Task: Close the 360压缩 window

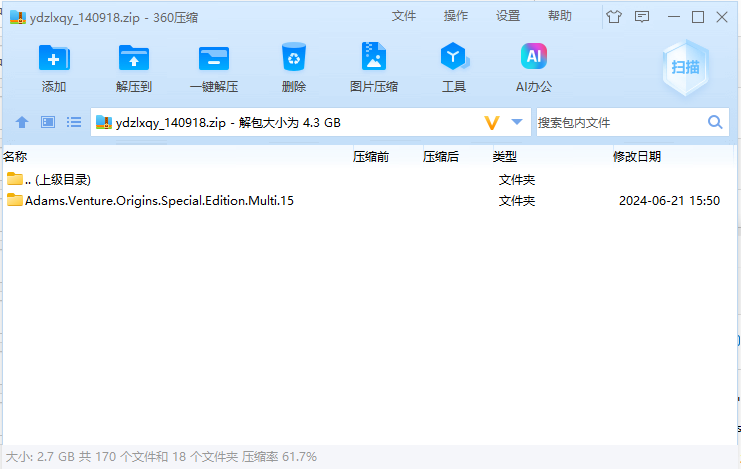Action: (x=722, y=17)
